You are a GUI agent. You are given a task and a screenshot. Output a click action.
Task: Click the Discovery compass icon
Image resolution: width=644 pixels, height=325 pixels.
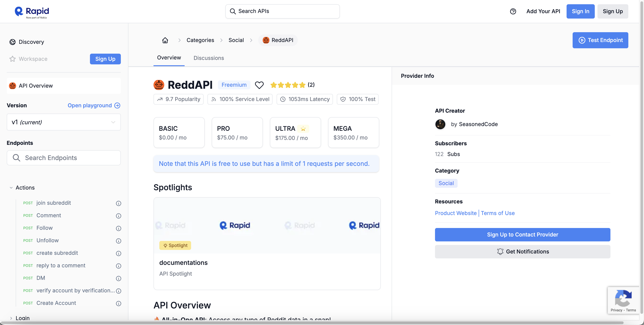pyautogui.click(x=13, y=42)
